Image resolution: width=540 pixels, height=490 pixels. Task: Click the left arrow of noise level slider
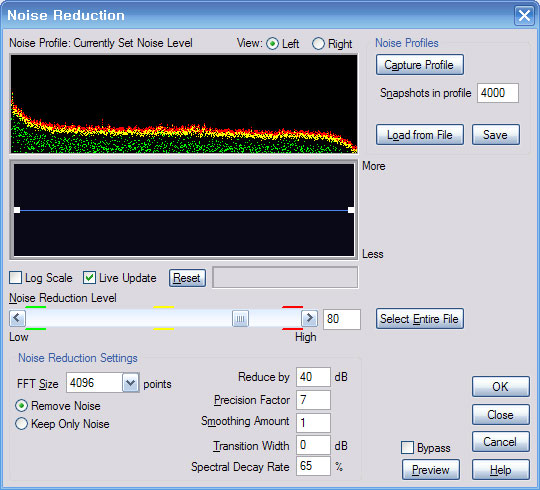tap(17, 318)
